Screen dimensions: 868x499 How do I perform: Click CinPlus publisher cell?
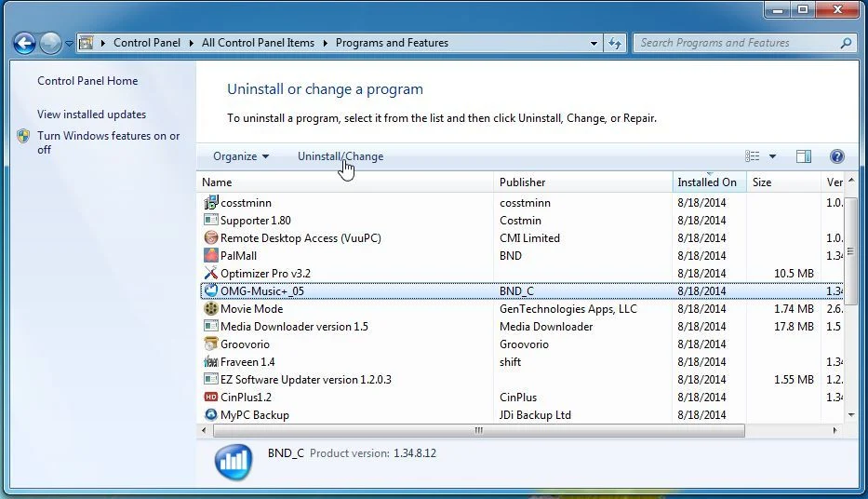518,398
